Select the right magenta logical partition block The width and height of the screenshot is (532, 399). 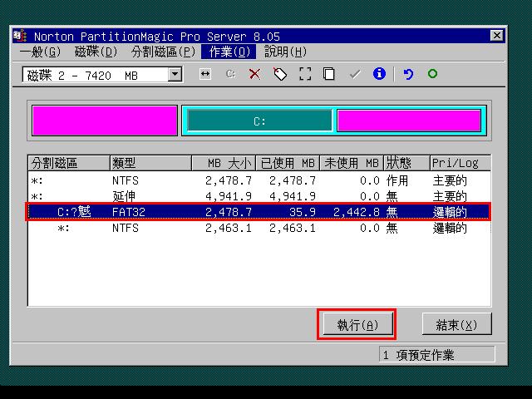pos(409,121)
